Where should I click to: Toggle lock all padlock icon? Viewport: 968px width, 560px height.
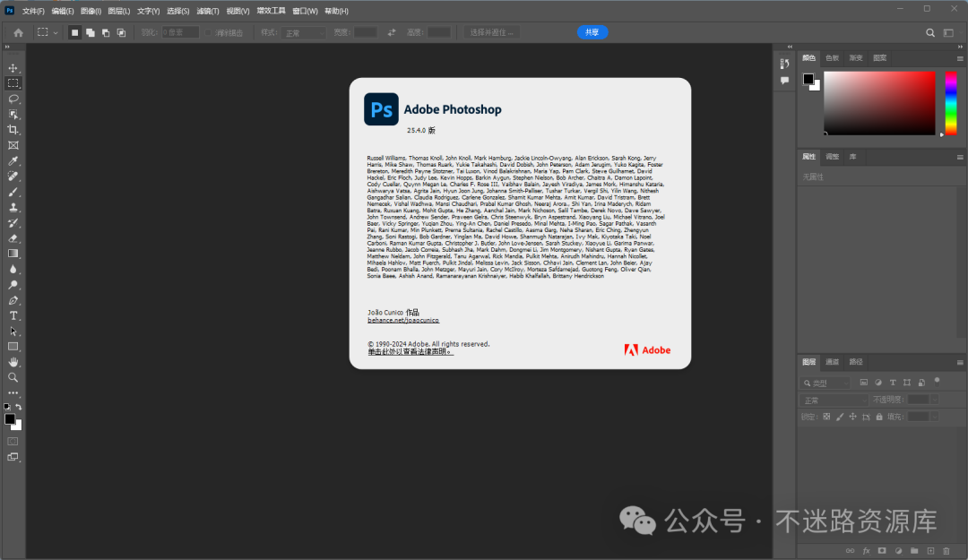(x=879, y=417)
